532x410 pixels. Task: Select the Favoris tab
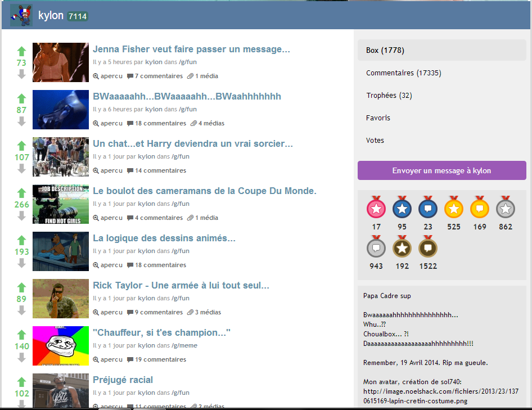(378, 118)
